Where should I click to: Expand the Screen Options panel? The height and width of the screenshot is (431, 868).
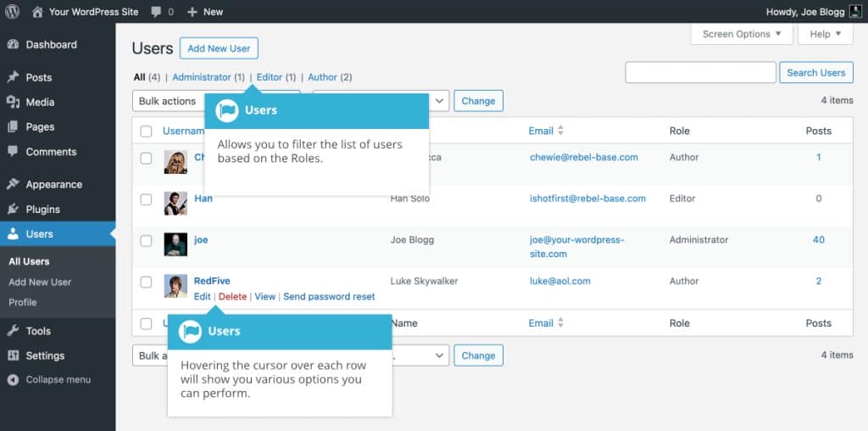pos(742,34)
